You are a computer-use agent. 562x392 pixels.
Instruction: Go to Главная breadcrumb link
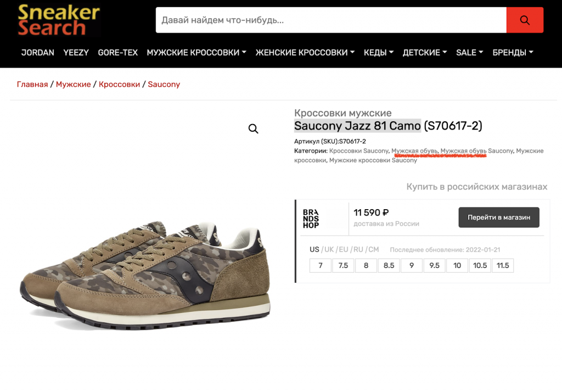32,85
